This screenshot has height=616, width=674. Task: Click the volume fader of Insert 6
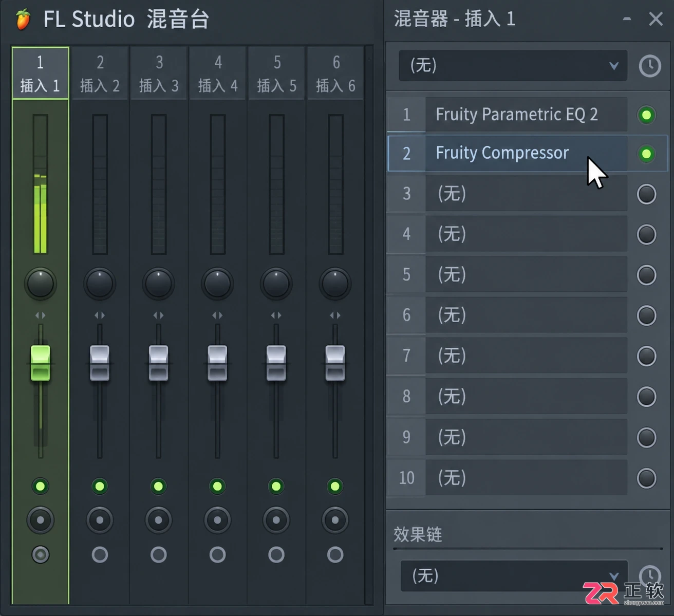click(x=335, y=363)
